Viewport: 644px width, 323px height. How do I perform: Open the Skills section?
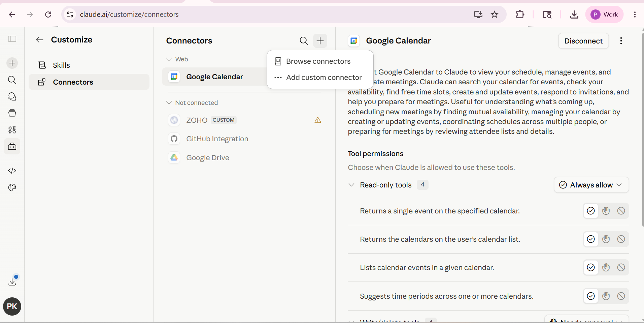pos(89,65)
